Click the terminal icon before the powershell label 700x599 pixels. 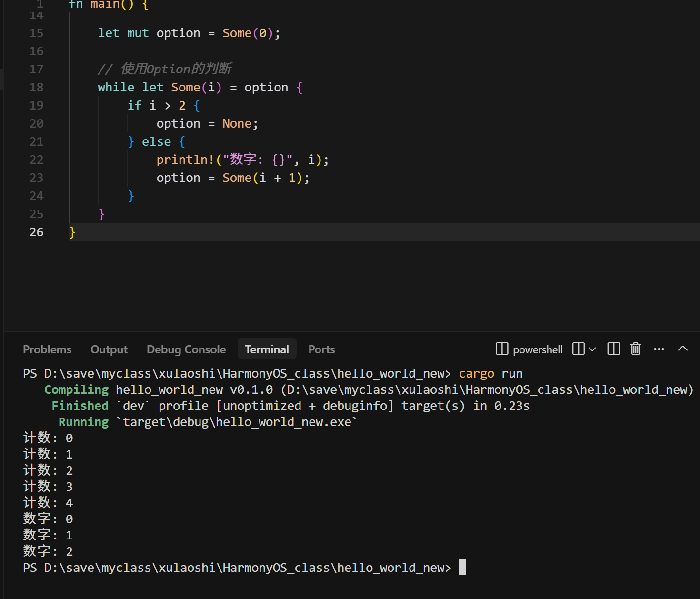(502, 349)
